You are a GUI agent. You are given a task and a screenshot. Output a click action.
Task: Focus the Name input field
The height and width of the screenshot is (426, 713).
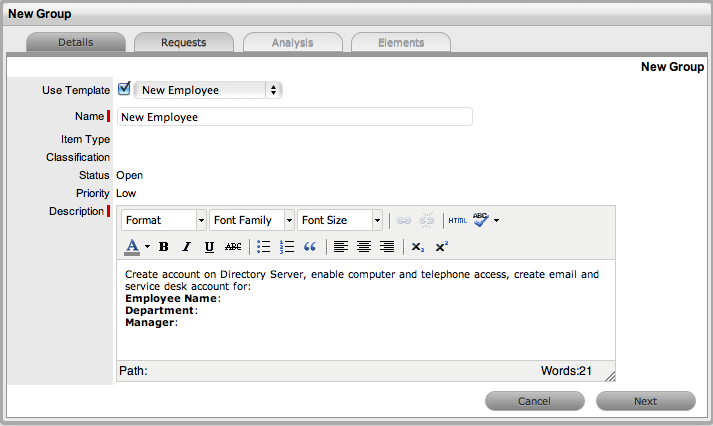click(295, 117)
